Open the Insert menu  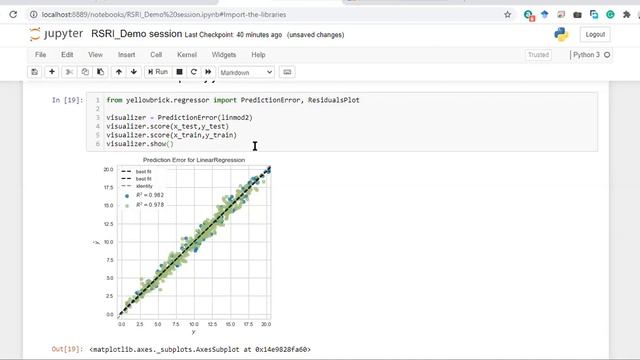point(127,55)
